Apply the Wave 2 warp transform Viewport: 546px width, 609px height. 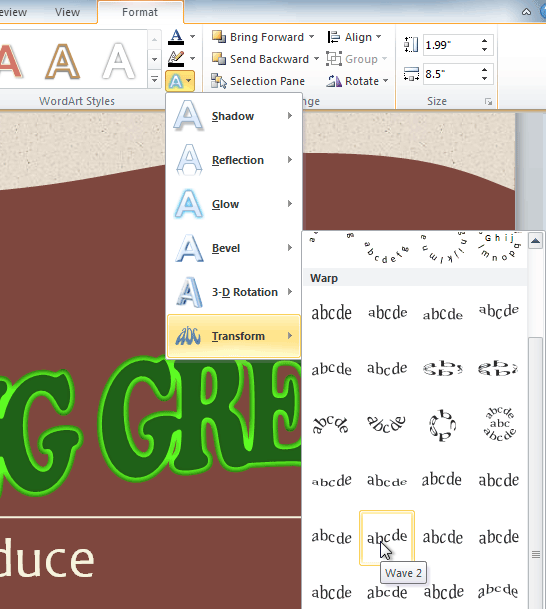tap(387, 538)
